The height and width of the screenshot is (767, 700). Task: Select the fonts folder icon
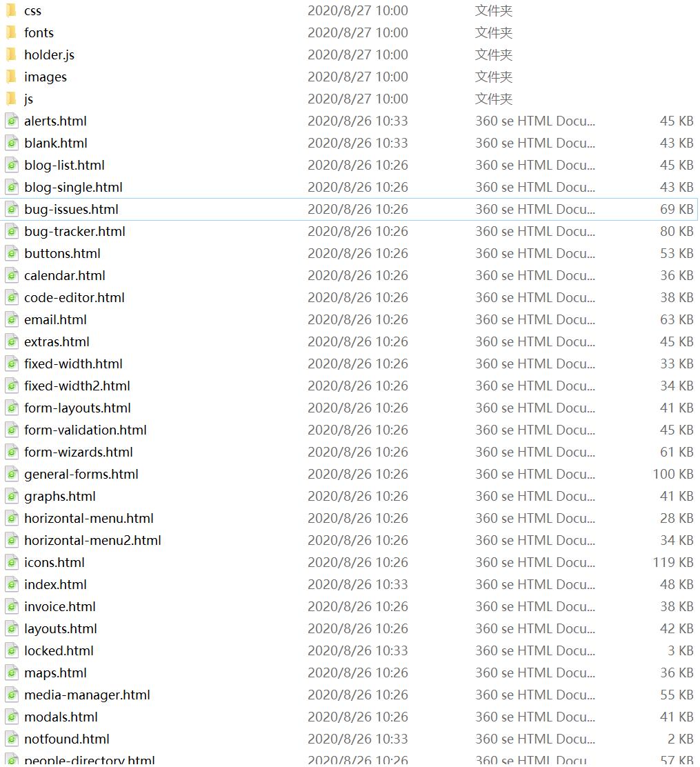(11, 32)
